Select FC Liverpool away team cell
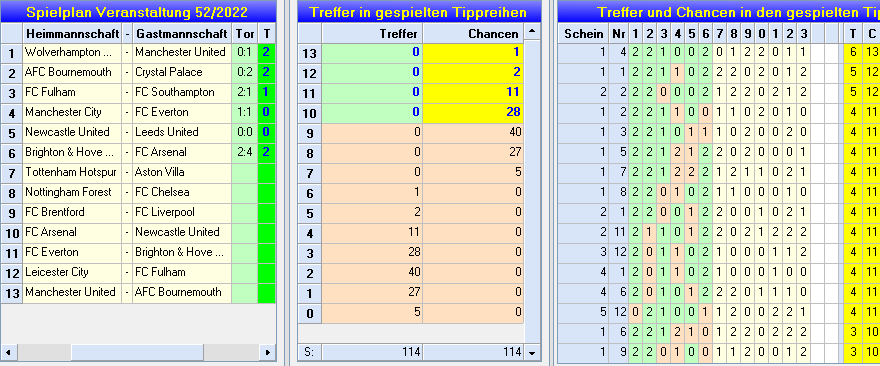The width and height of the screenshot is (880, 366). (182, 213)
